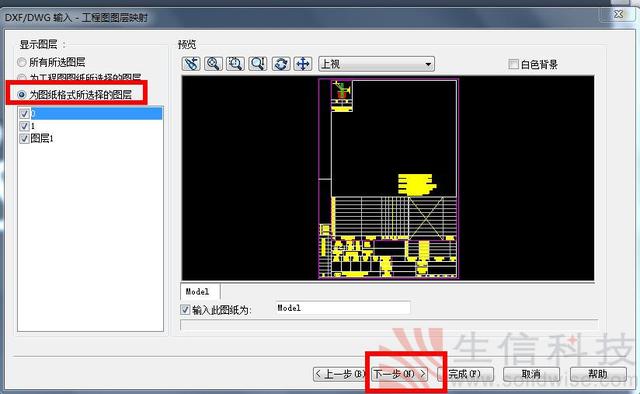Click the previous view icon in preview toolbar
The image size is (640, 394).
tap(191, 64)
